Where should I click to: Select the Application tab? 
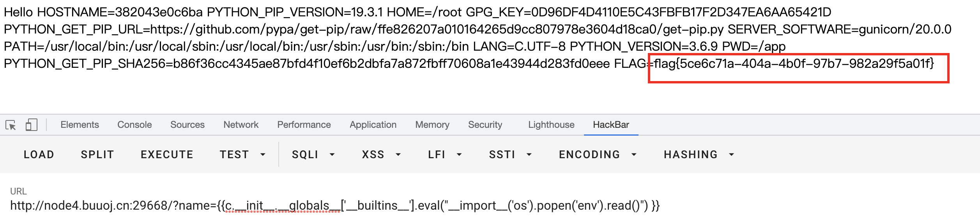[373, 125]
